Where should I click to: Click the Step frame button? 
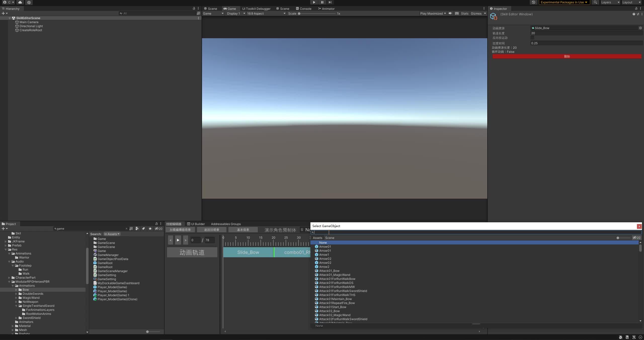pyautogui.click(x=330, y=2)
